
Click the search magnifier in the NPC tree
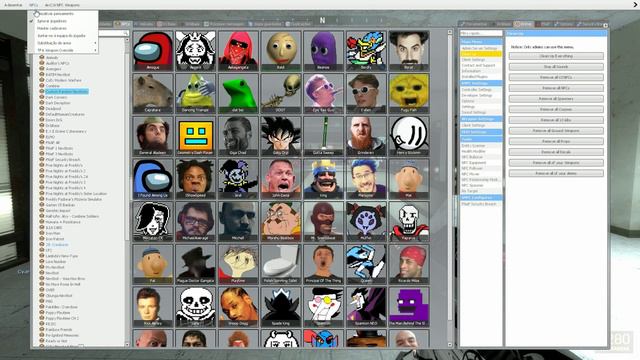(x=125, y=33)
